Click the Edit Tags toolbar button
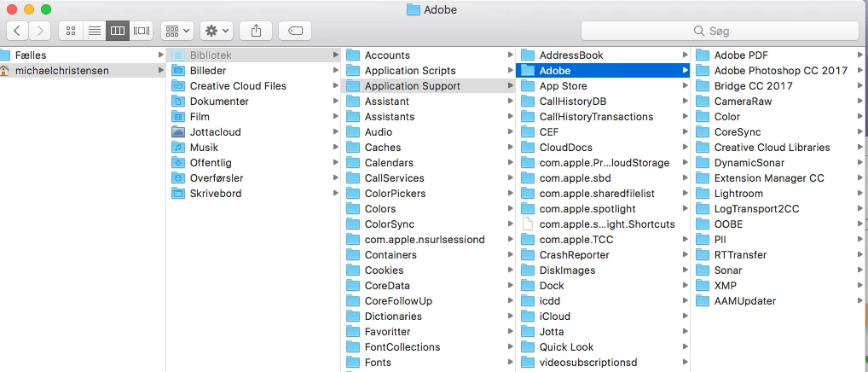This screenshot has height=372, width=868. (295, 31)
